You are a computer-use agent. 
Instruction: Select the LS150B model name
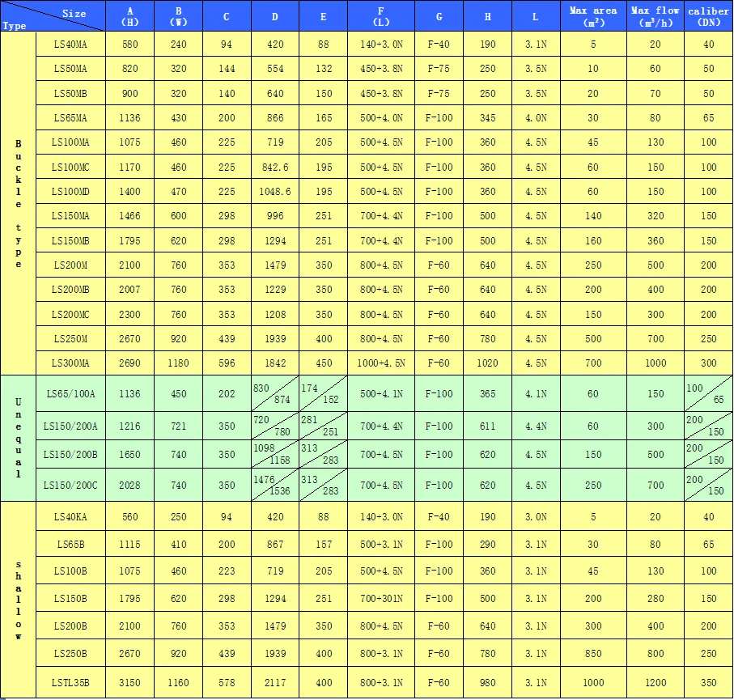click(70, 598)
